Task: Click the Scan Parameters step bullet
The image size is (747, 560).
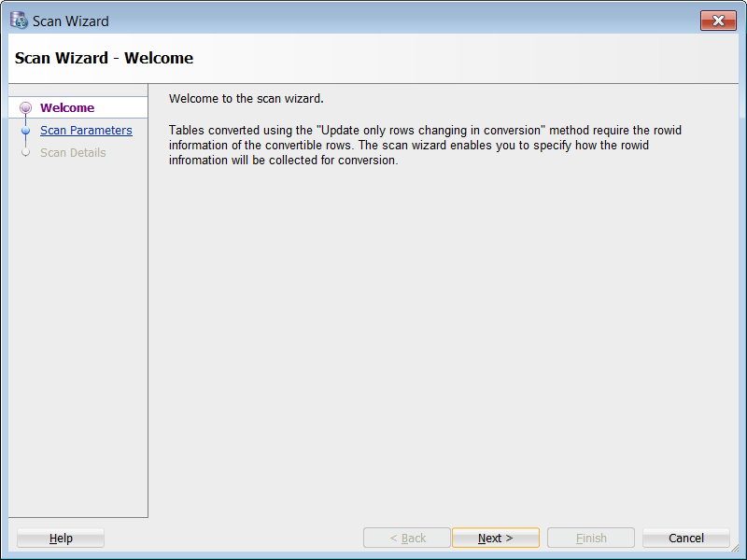Action: tap(25, 131)
